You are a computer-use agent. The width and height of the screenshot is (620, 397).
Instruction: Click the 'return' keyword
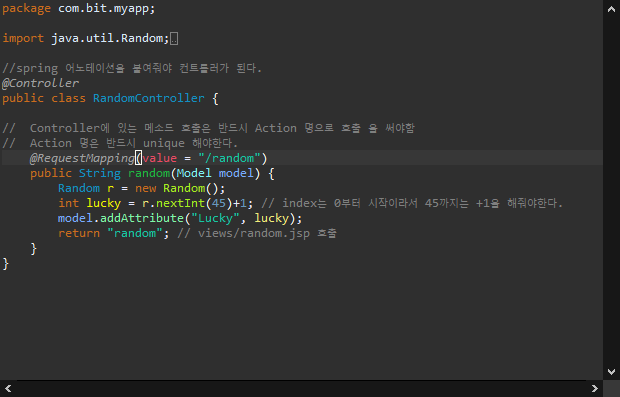tap(79, 233)
